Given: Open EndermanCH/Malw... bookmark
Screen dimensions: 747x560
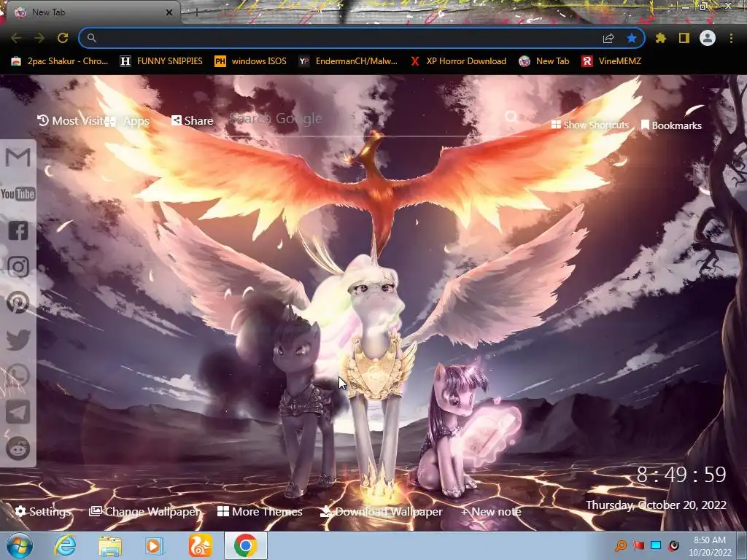Looking at the screenshot, I should coord(348,61).
